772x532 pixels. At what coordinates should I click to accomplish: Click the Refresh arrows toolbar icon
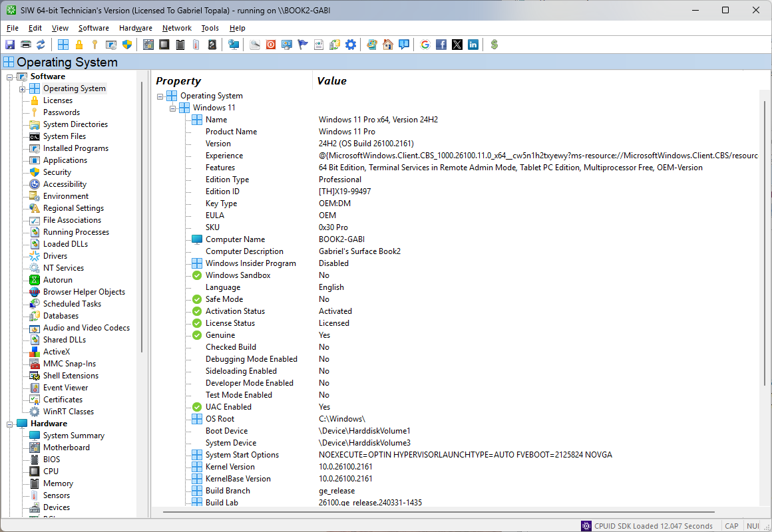pyautogui.click(x=41, y=45)
